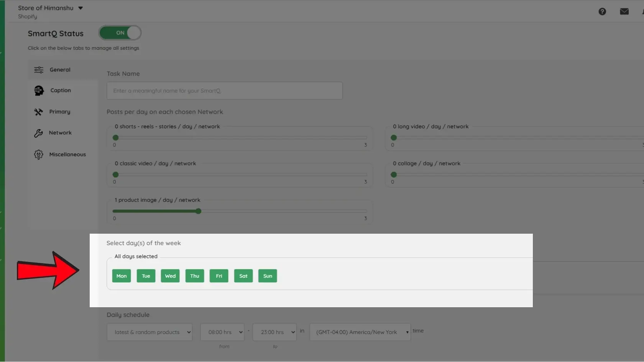Click the Daily schedule heading
The image size is (644, 362).
pos(128,315)
